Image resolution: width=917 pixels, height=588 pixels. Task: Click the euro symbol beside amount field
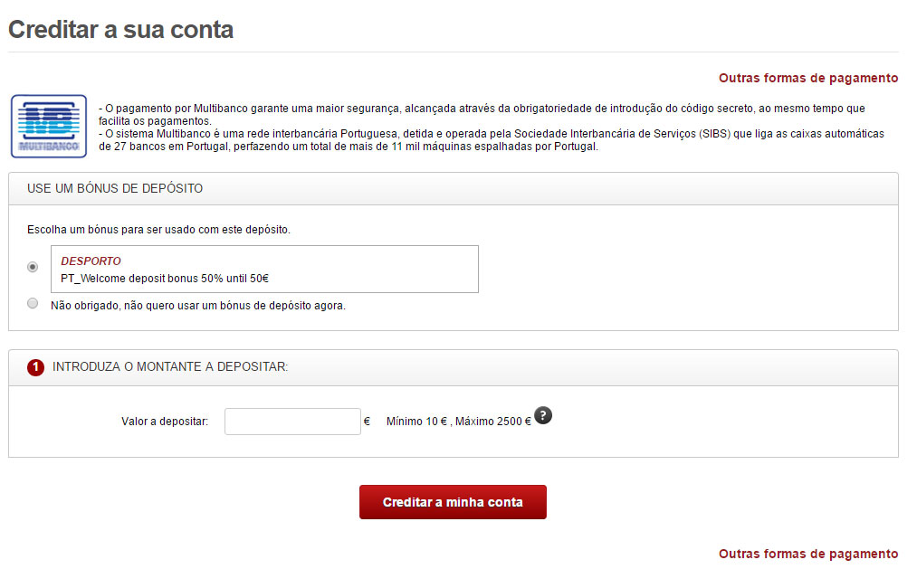point(367,421)
